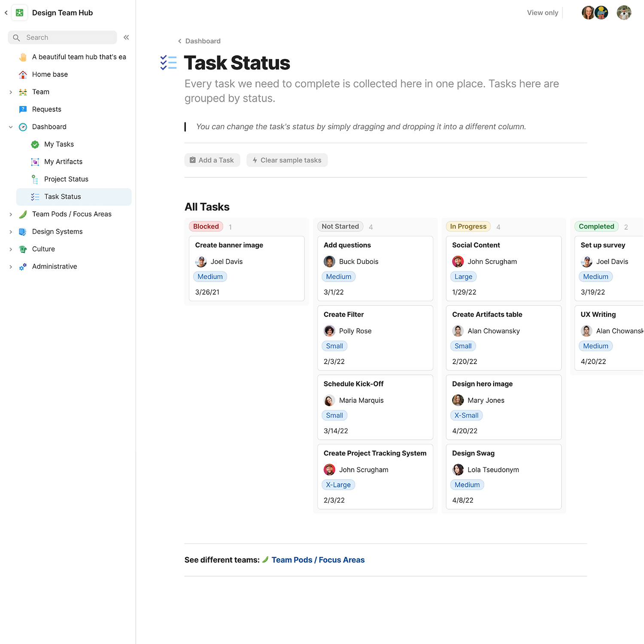Click the My Artifacts icon in sidebar
This screenshot has width=644, height=644.
[35, 162]
